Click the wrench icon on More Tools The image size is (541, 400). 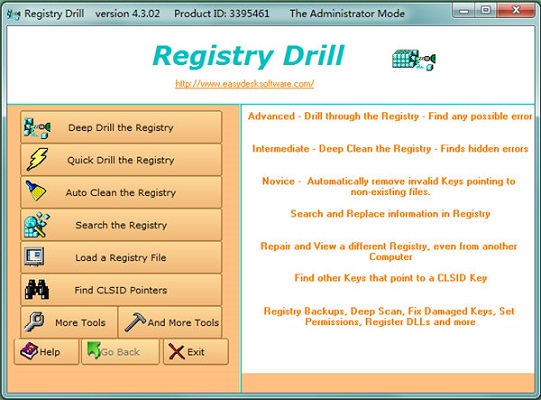(x=34, y=321)
